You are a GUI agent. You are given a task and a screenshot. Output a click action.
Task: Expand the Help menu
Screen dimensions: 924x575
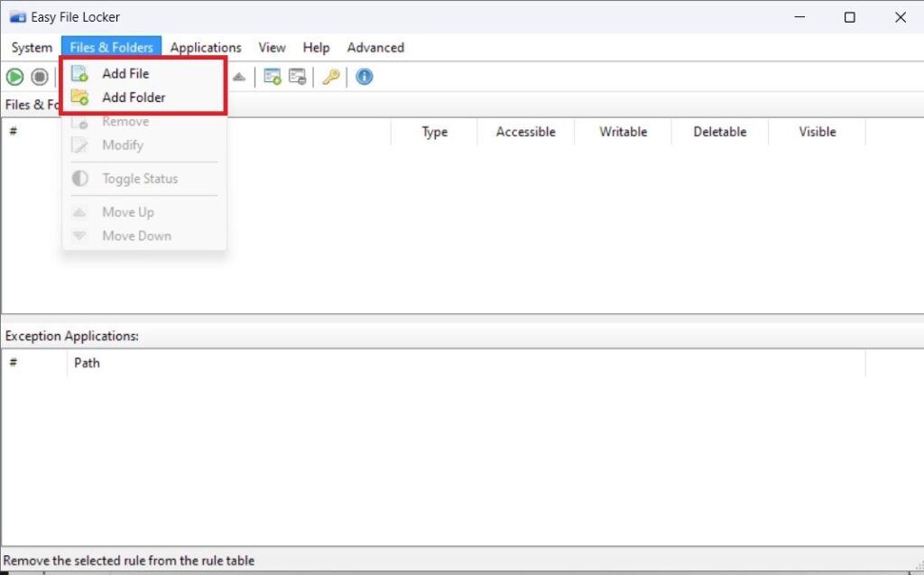pyautogui.click(x=316, y=48)
